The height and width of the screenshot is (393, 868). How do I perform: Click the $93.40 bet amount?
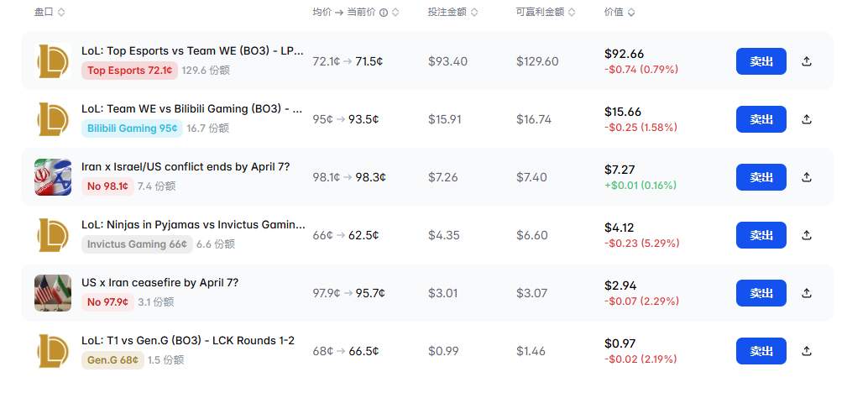click(447, 61)
